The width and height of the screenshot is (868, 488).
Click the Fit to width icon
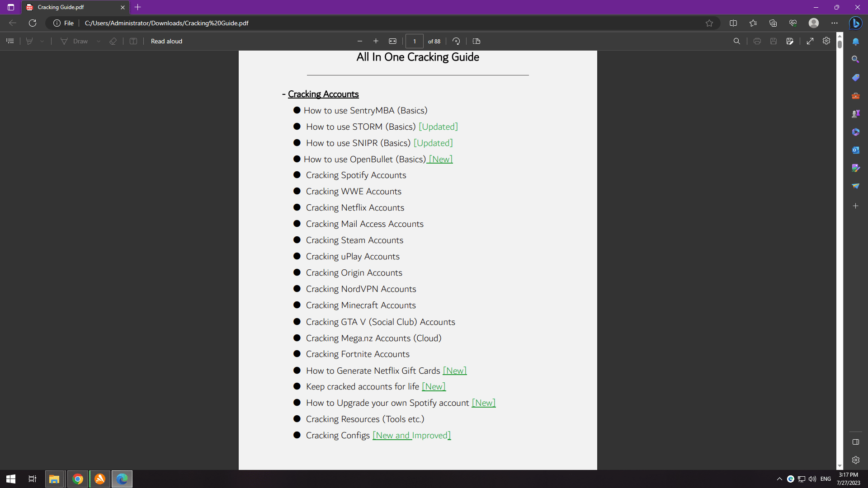(392, 41)
